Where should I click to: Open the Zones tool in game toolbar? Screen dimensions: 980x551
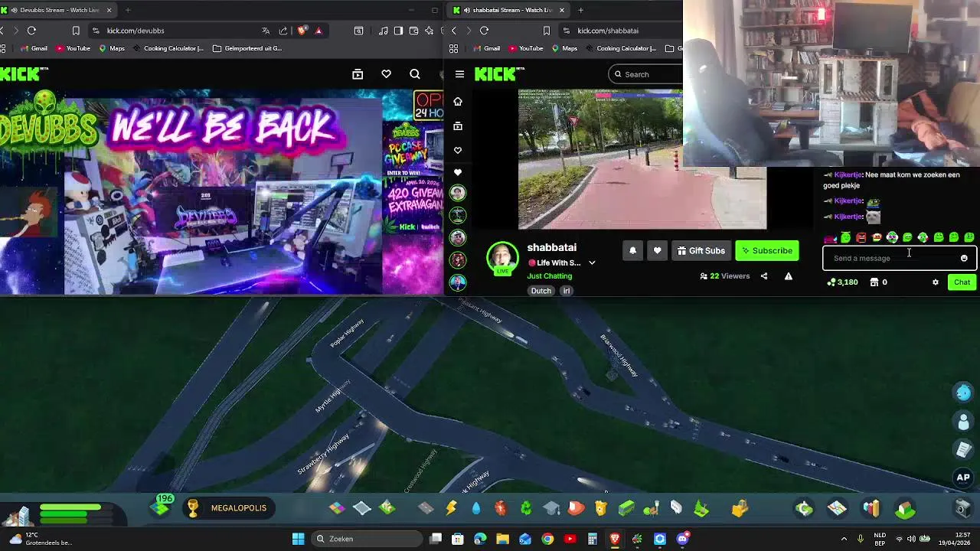click(x=337, y=508)
